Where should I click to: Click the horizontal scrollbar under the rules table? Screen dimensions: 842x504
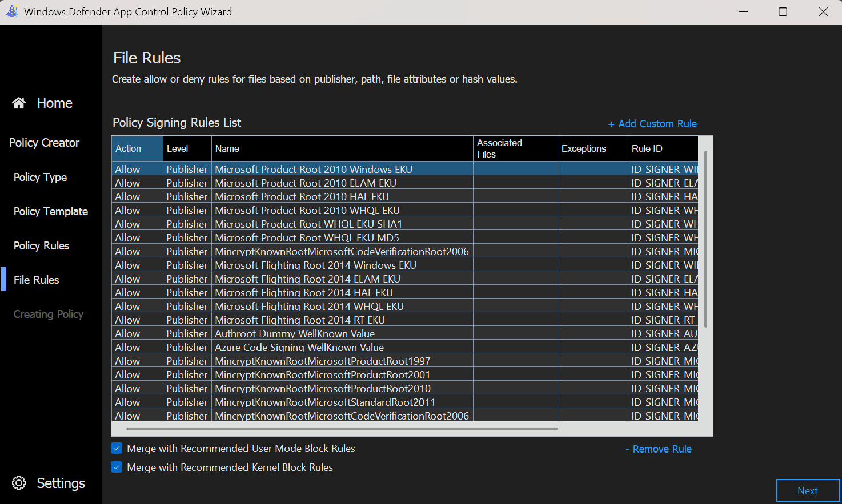pos(342,429)
